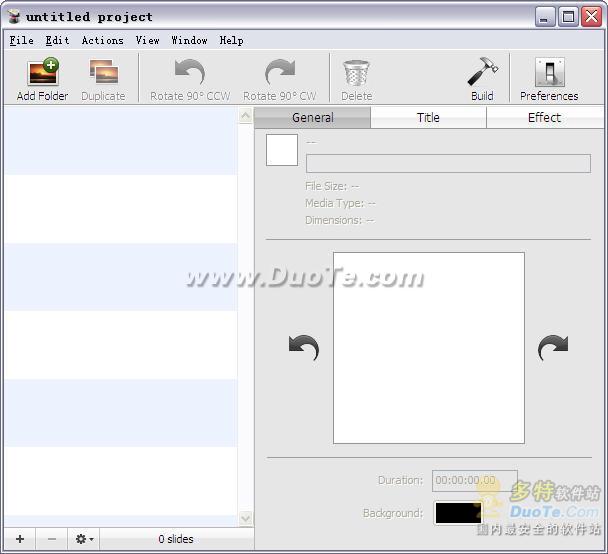
Task: Click the large slide preview area
Action: [x=429, y=348]
